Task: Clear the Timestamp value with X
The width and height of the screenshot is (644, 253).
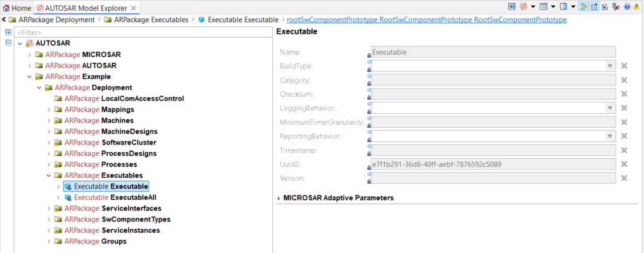Action: (624, 150)
